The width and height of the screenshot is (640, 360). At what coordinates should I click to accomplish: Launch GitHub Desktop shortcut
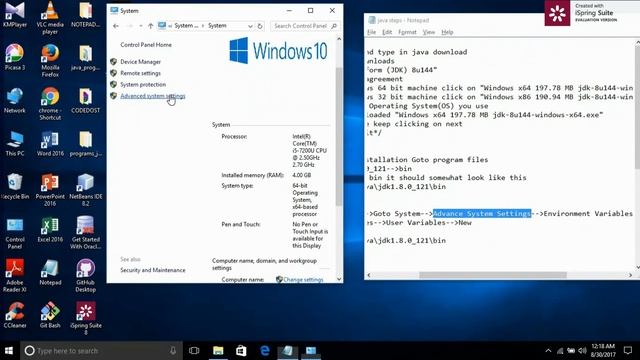[85, 276]
